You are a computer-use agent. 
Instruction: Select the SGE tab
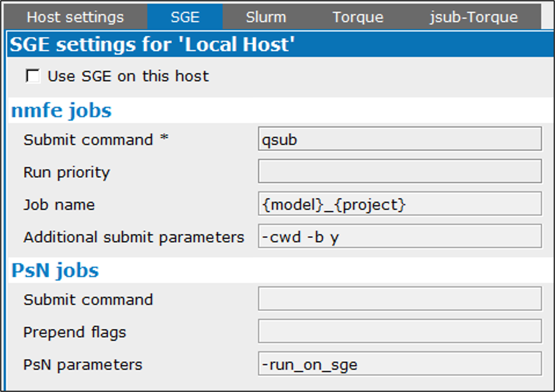point(185,17)
